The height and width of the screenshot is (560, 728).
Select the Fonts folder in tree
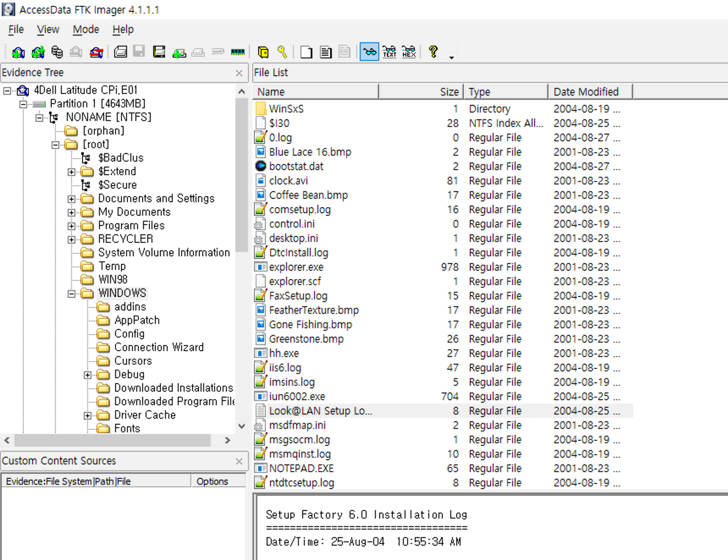(127, 428)
